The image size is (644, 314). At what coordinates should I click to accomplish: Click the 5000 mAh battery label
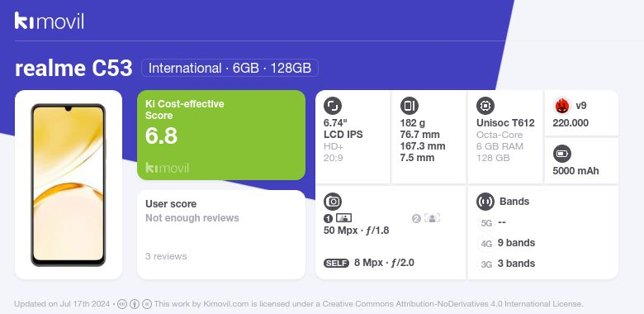coord(575,171)
